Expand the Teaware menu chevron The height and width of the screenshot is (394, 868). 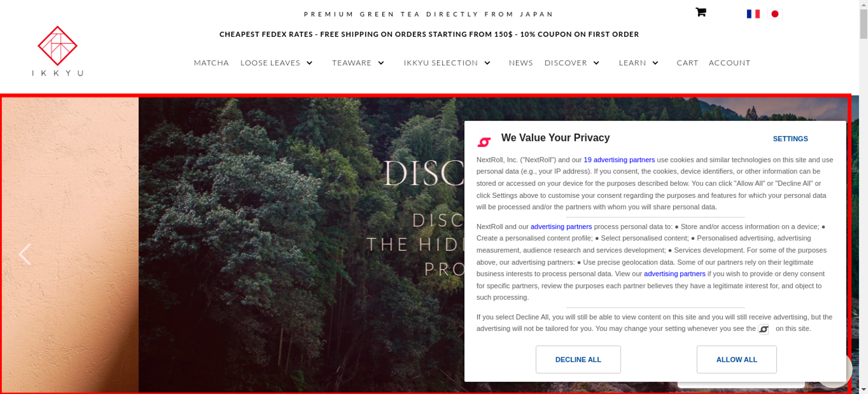(x=381, y=63)
